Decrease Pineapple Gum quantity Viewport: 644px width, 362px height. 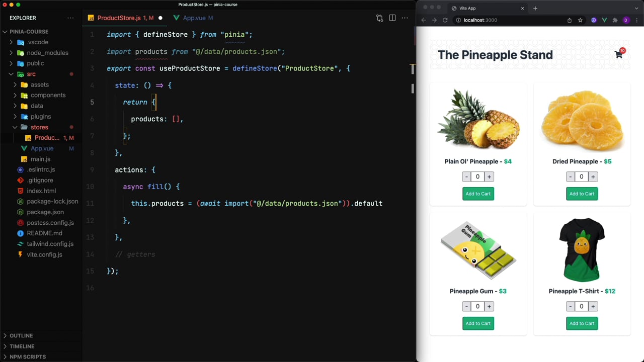[x=466, y=306]
